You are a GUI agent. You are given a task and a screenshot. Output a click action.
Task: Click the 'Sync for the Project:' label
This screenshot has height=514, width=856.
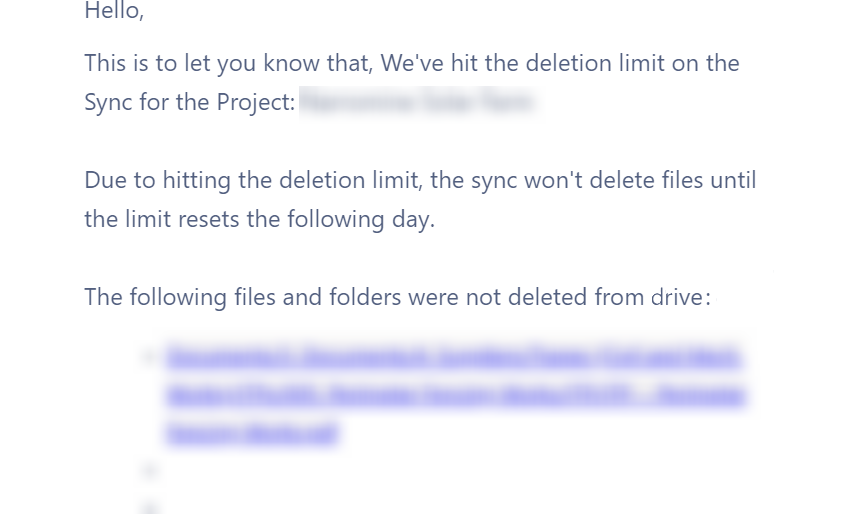[x=189, y=102]
